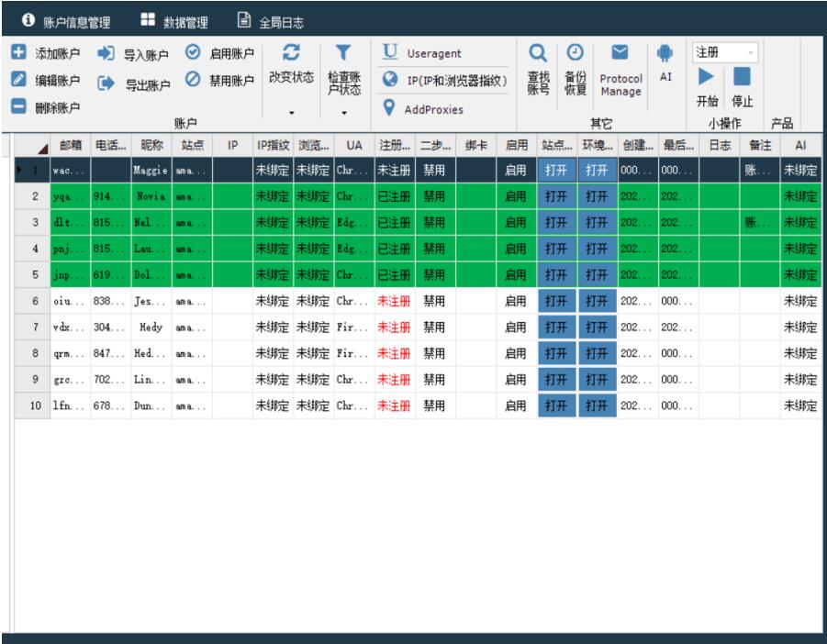Image resolution: width=827 pixels, height=644 pixels.
Task: Open the 注册 combo box
Action: click(725, 53)
